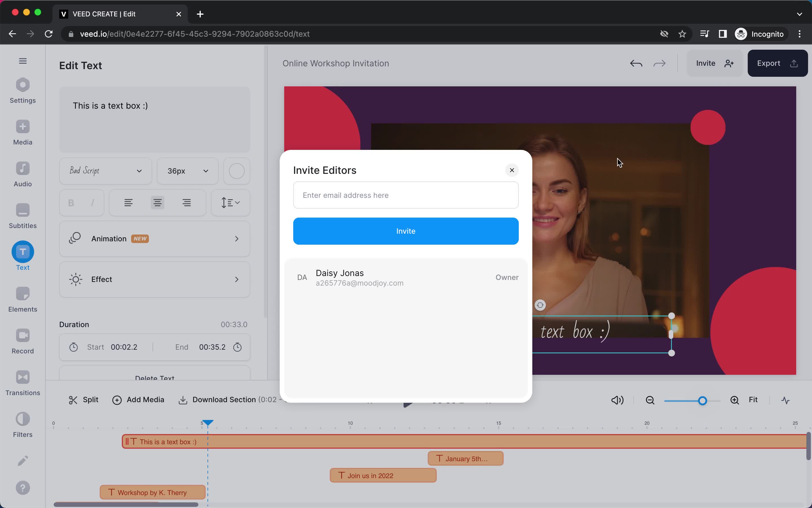
Task: Click the text box content area
Action: [155, 120]
